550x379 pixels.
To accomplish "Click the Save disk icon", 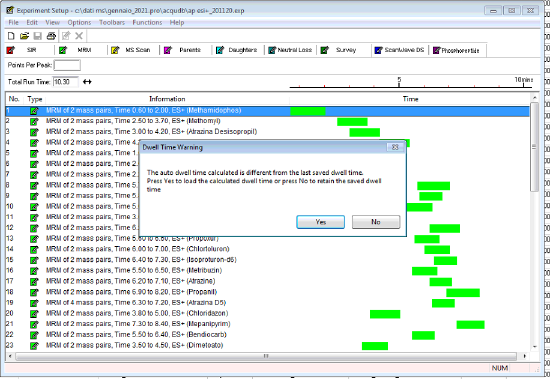I will 38,36.
